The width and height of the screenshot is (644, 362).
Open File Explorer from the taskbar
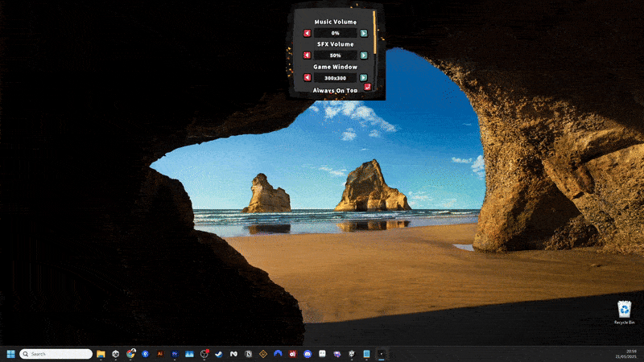tap(101, 354)
